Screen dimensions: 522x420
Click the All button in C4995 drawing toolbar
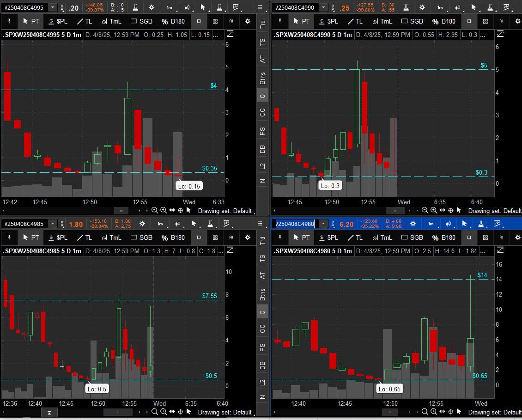pyautogui.click(x=231, y=21)
